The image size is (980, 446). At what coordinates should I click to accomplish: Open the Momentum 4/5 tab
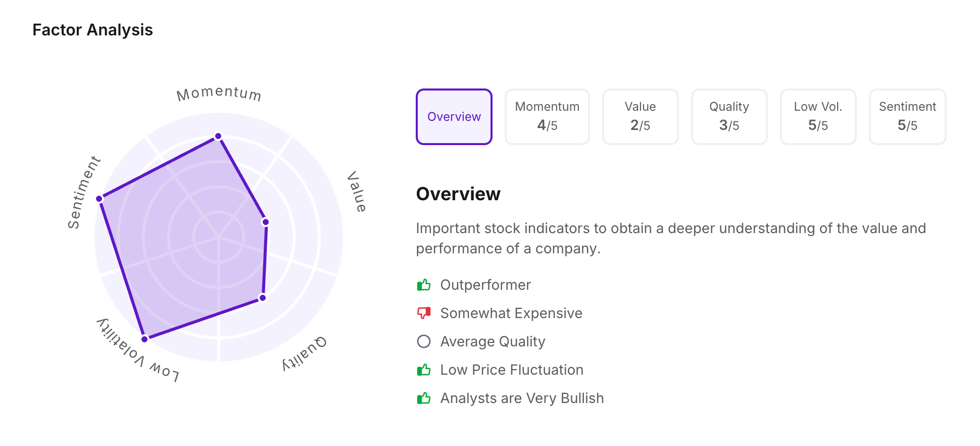tap(547, 117)
